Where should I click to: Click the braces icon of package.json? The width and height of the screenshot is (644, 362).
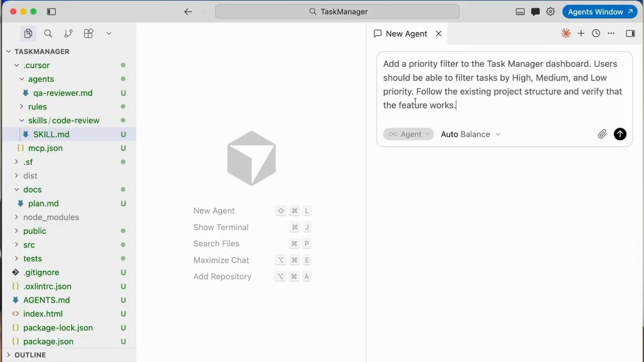16,342
